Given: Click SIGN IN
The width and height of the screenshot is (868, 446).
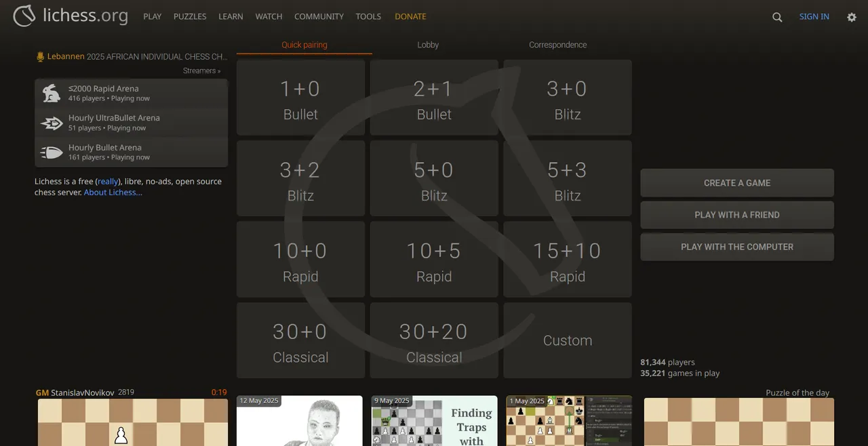Looking at the screenshot, I should pos(814,16).
